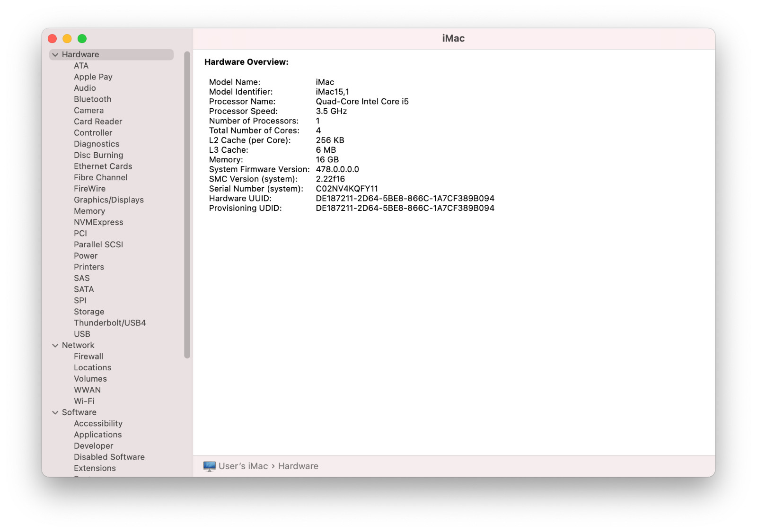Click the serial number C02NV4KQFY11
This screenshot has width=757, height=532.
click(347, 189)
